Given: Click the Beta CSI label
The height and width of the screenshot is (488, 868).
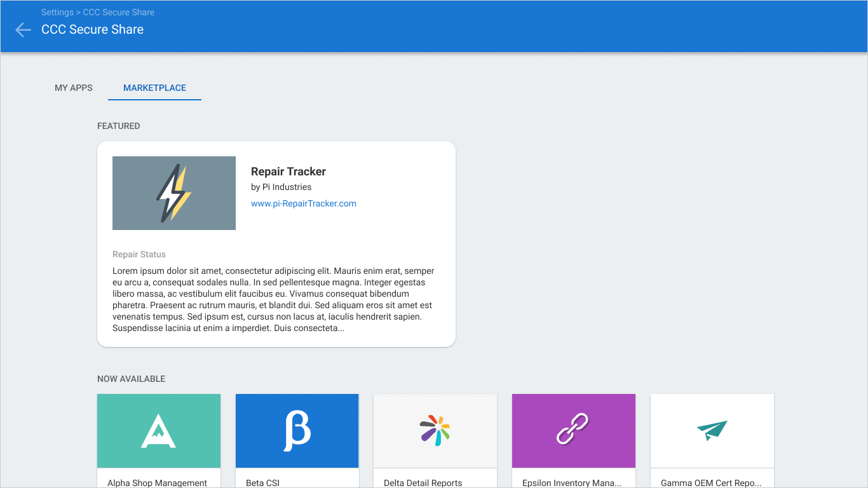Looking at the screenshot, I should click(263, 483).
